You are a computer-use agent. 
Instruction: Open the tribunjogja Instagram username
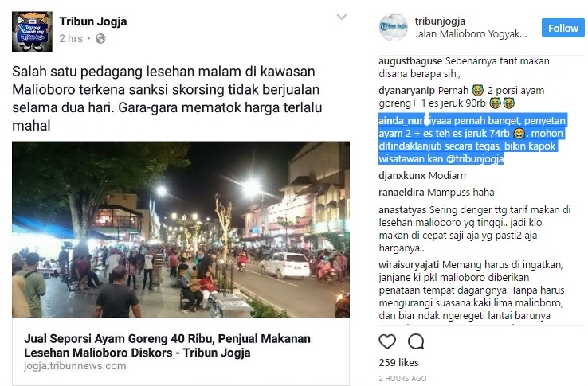coord(440,21)
